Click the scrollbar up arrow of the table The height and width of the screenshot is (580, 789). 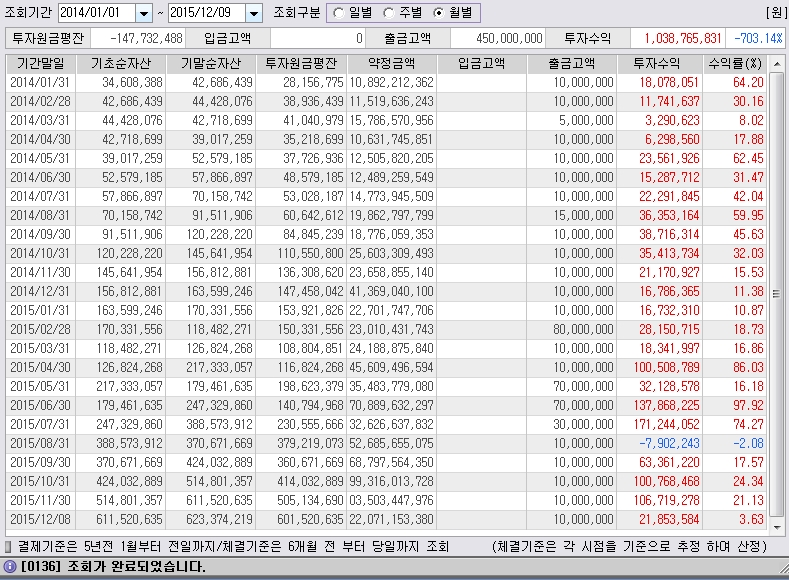(777, 64)
